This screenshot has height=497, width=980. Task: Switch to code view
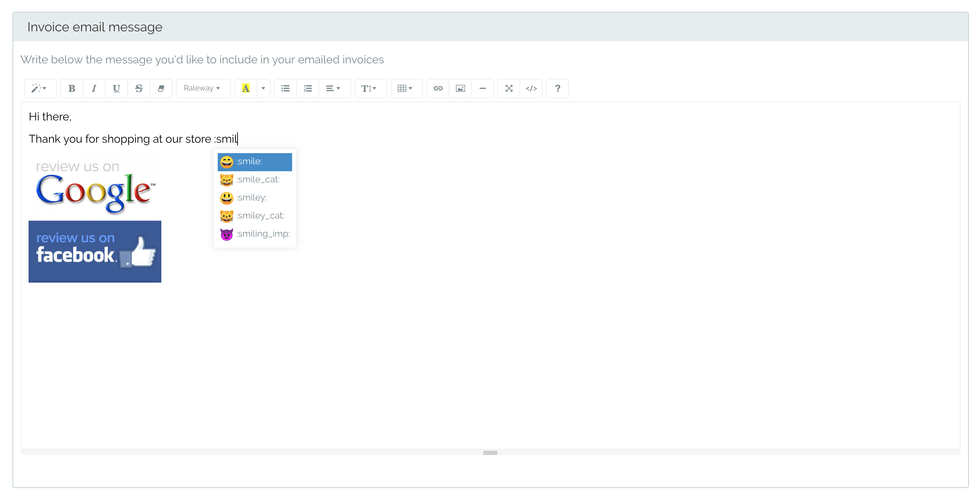click(531, 88)
